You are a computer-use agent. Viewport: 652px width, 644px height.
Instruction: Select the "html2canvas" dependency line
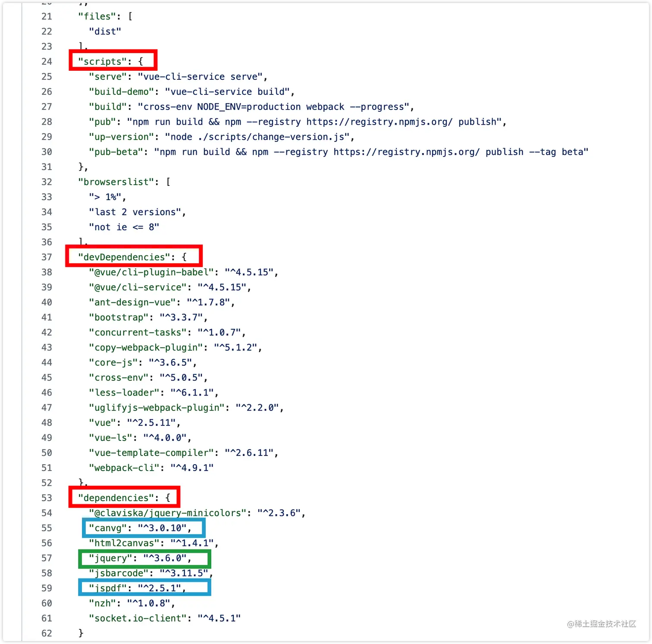(x=154, y=543)
